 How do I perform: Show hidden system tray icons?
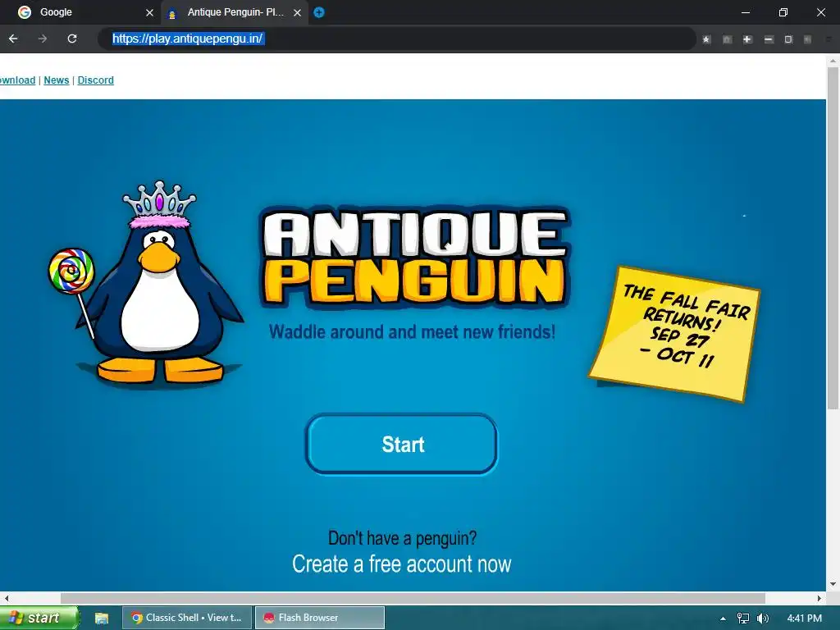(723, 619)
